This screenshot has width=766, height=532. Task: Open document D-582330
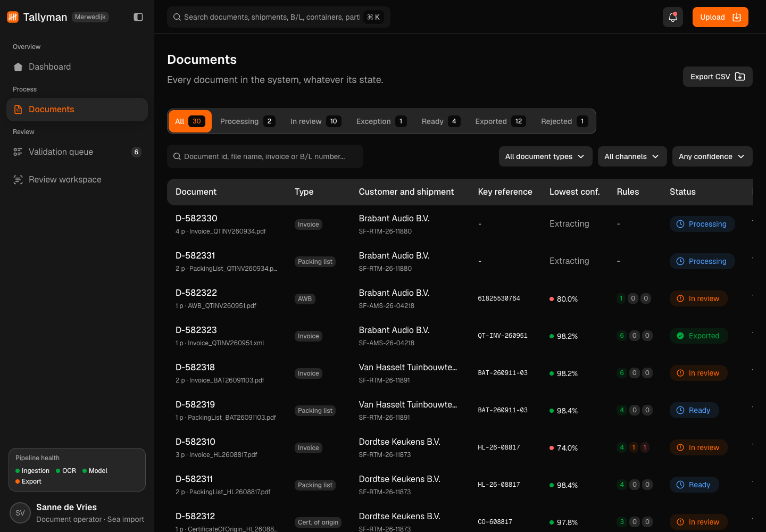(x=196, y=219)
